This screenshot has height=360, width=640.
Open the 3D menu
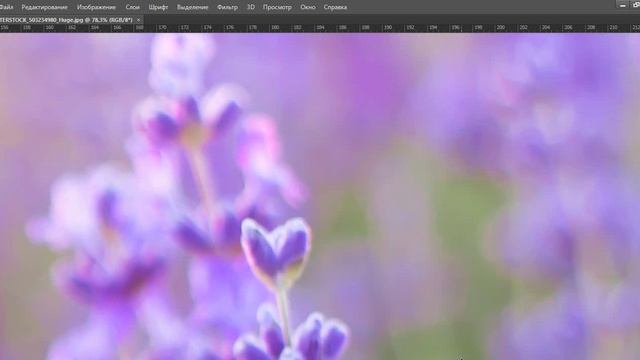point(251,7)
